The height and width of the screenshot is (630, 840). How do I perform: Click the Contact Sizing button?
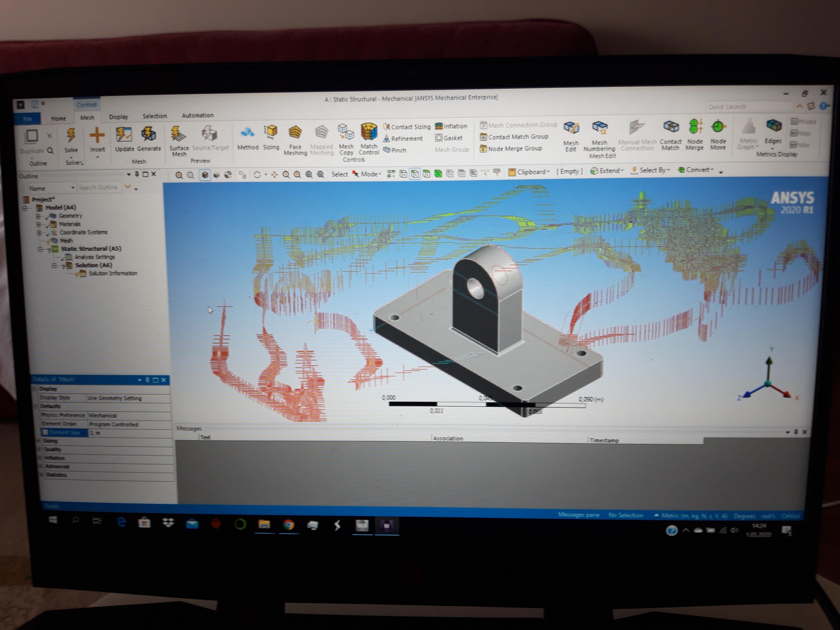click(x=407, y=127)
